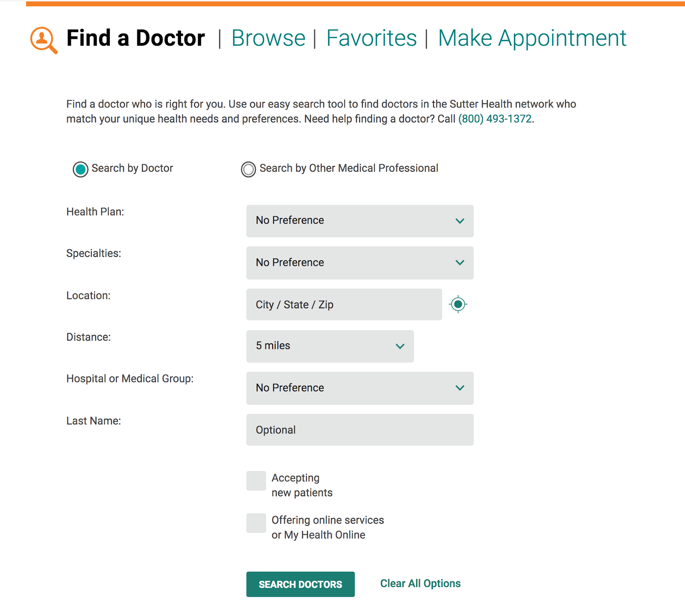
Task: Click the City / State / Zip field
Action: pyautogui.click(x=344, y=304)
